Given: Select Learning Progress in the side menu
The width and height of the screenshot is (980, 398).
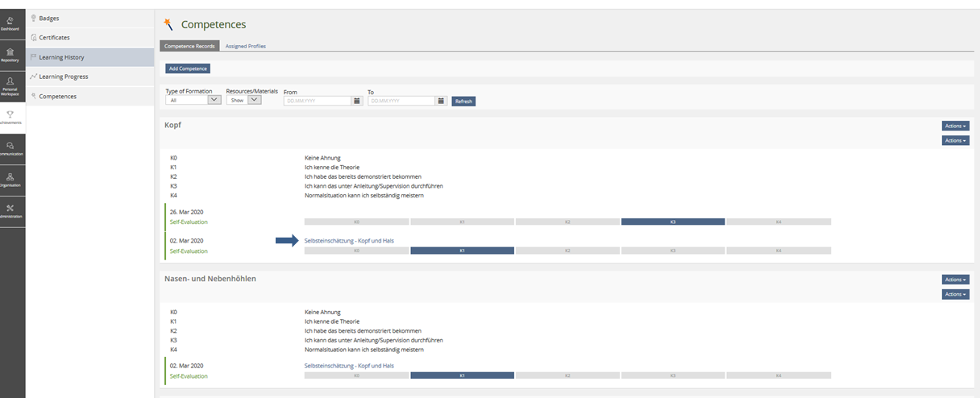Looking at the screenshot, I should 64,77.
